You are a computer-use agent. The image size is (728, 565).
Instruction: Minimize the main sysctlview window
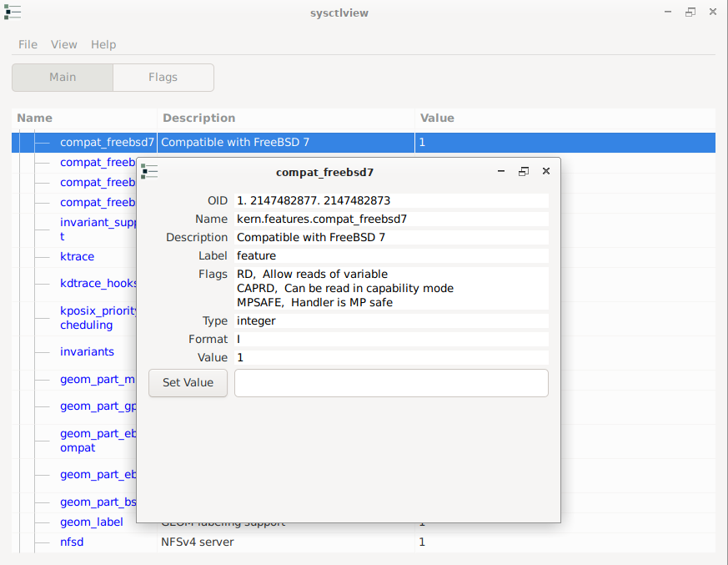(668, 13)
